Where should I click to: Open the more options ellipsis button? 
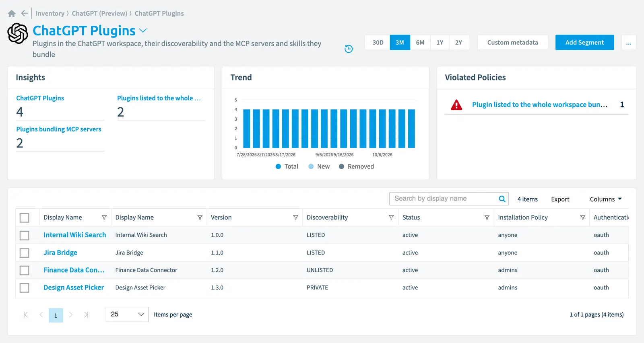(x=629, y=42)
